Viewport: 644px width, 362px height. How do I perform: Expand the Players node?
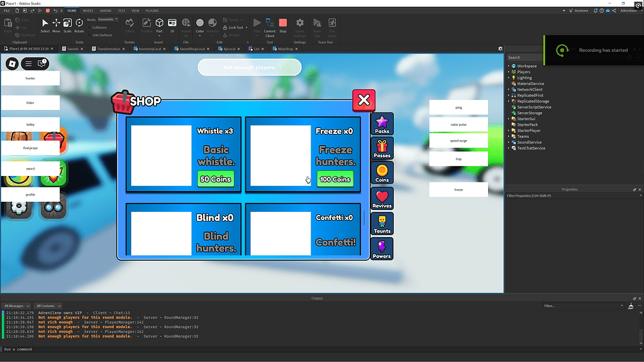pos(508,72)
